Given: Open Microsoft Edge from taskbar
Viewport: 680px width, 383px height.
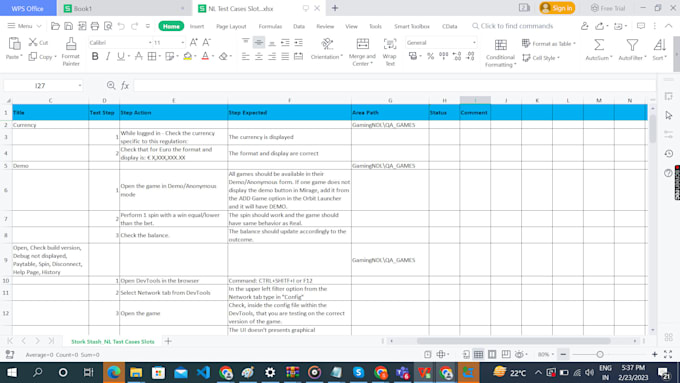Looking at the screenshot, I should pyautogui.click(x=114, y=372).
